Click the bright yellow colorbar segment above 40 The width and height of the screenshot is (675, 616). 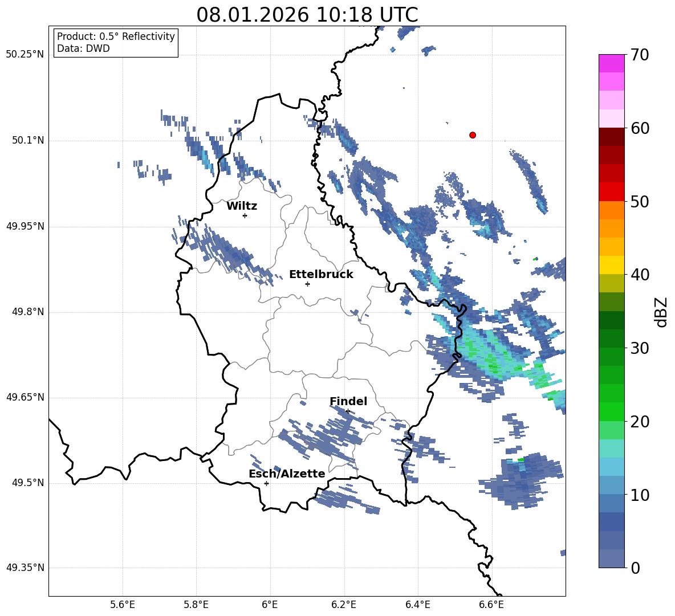pos(611,265)
